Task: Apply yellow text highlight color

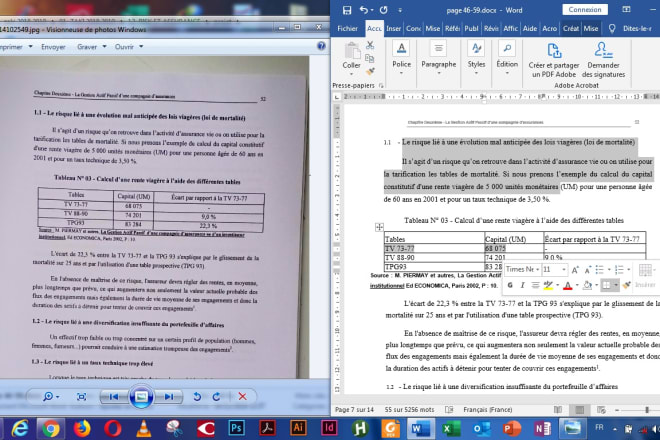Action: (x=548, y=285)
